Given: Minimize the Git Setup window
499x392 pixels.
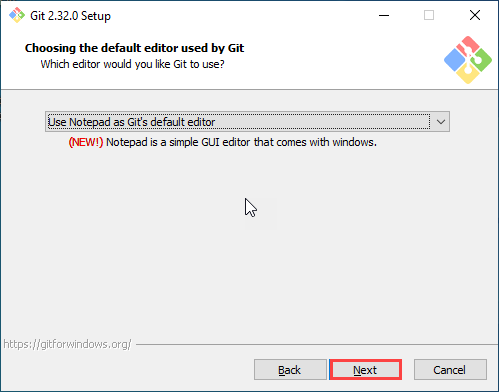Looking at the screenshot, I should [x=384, y=15].
